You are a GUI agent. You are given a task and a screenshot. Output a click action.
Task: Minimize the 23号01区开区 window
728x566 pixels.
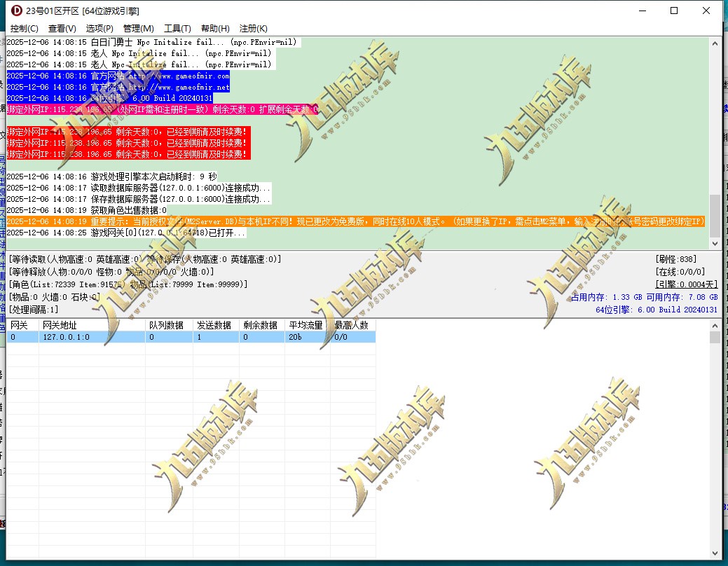[643, 11]
